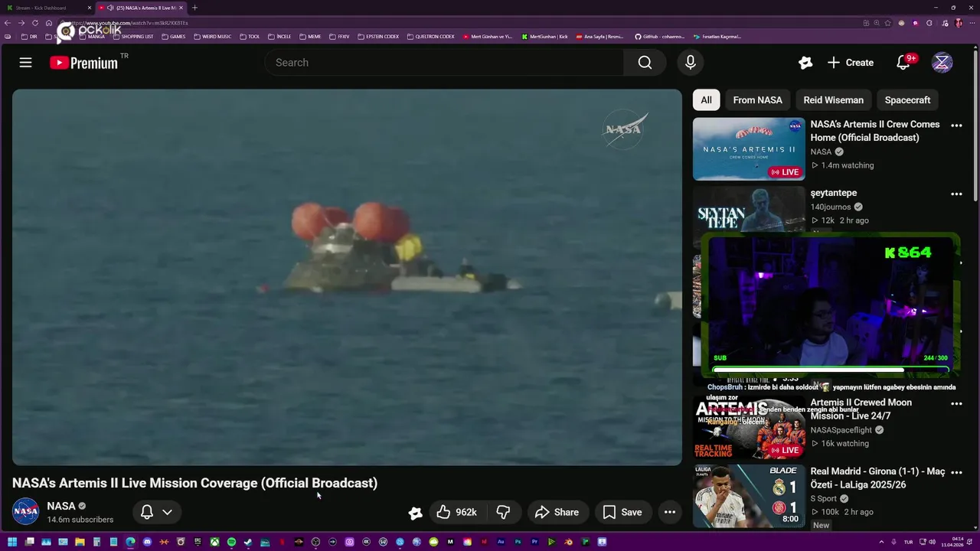Viewport: 980px width, 551px height.
Task: Click the SUB goal progress bar overlay
Action: 830,370
